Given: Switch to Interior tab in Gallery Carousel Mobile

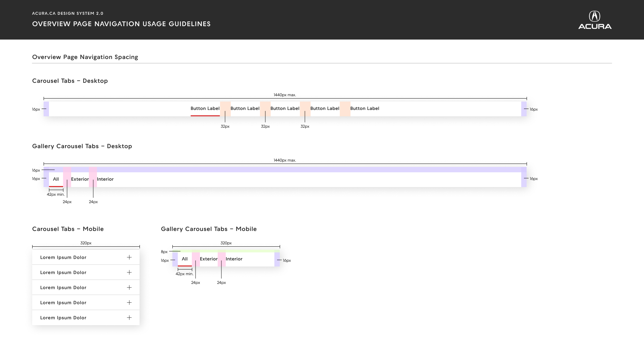Looking at the screenshot, I should pos(234,259).
